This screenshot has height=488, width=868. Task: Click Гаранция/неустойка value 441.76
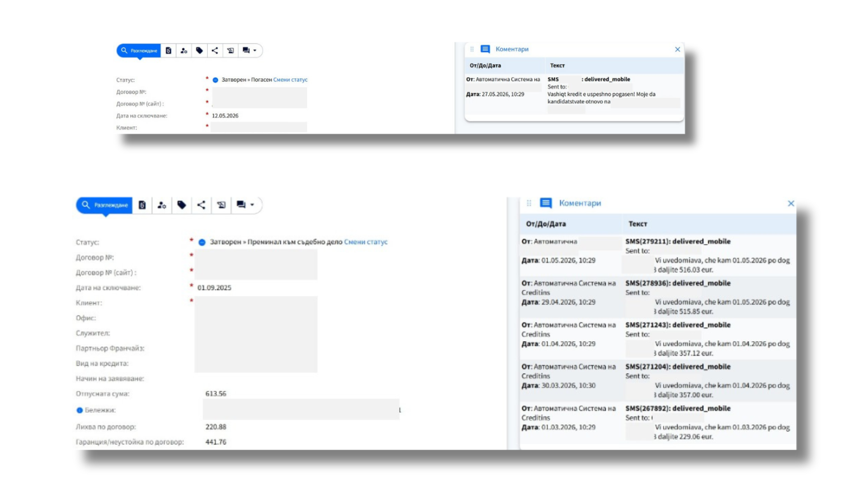pyautogui.click(x=216, y=442)
